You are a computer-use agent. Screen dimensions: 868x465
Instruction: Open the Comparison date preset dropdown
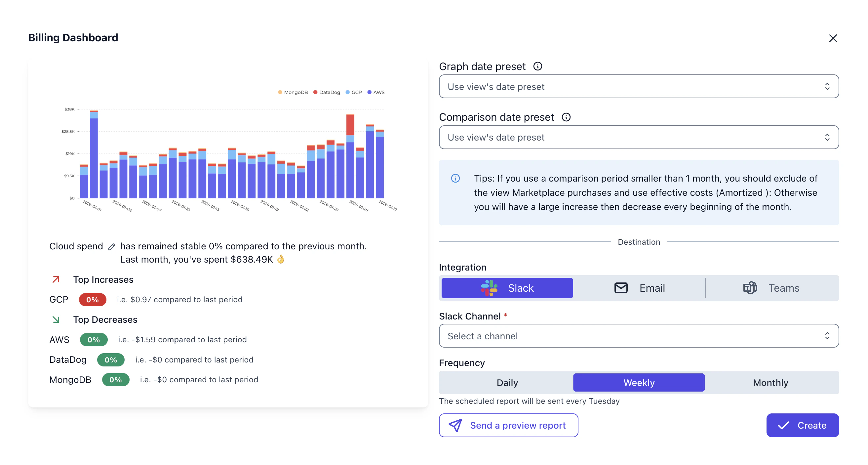point(639,137)
